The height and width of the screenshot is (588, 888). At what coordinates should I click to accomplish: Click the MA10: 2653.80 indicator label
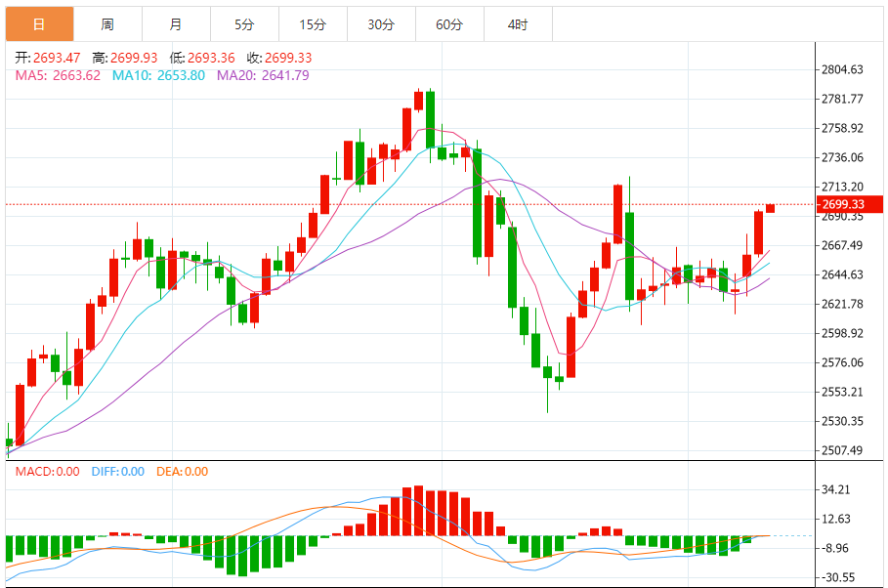pos(158,75)
